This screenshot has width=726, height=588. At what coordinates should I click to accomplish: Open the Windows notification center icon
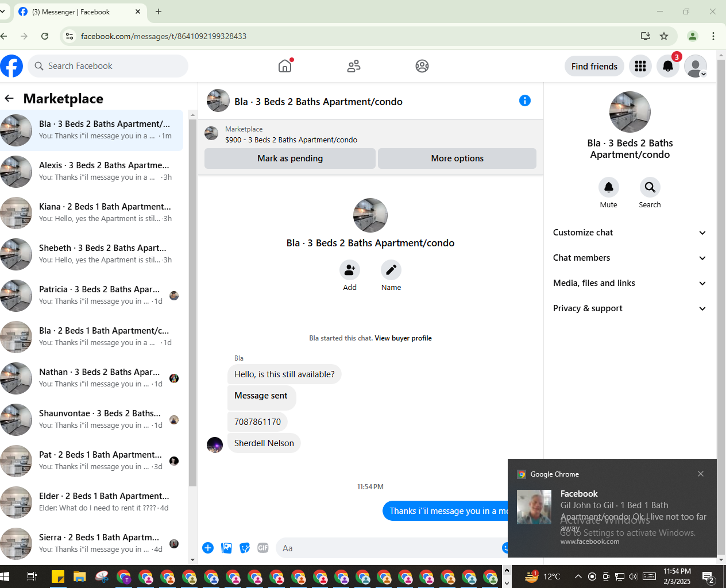[x=709, y=577]
